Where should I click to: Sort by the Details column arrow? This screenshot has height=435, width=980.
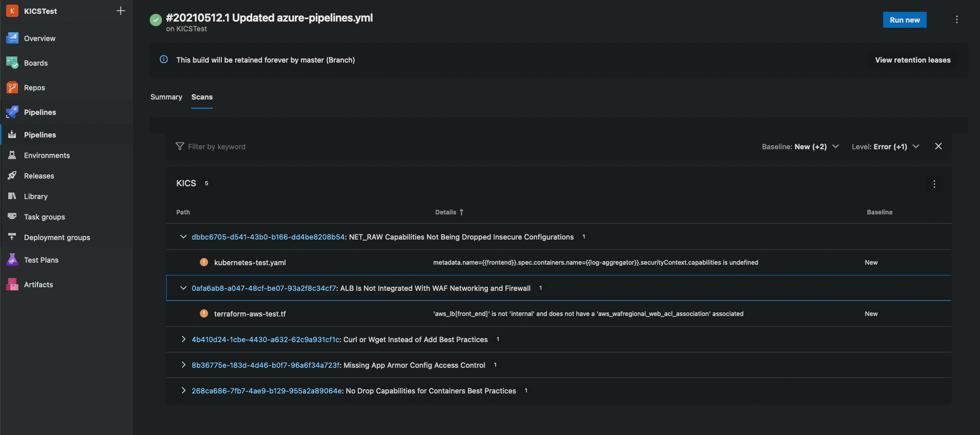(x=461, y=212)
